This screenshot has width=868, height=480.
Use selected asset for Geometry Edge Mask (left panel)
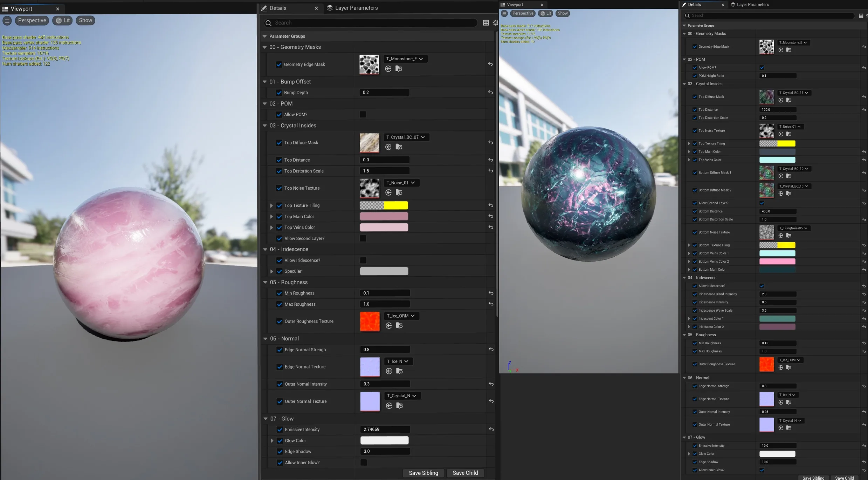point(388,69)
